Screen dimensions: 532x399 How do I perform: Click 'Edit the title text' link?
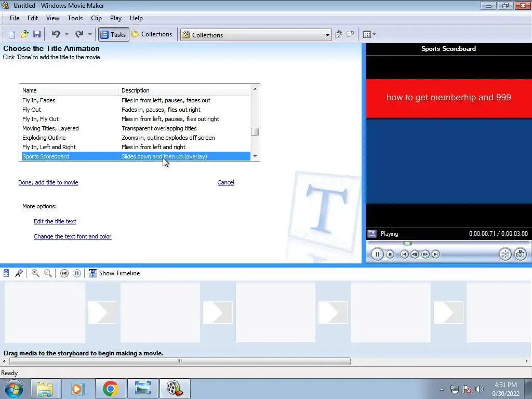click(x=55, y=221)
